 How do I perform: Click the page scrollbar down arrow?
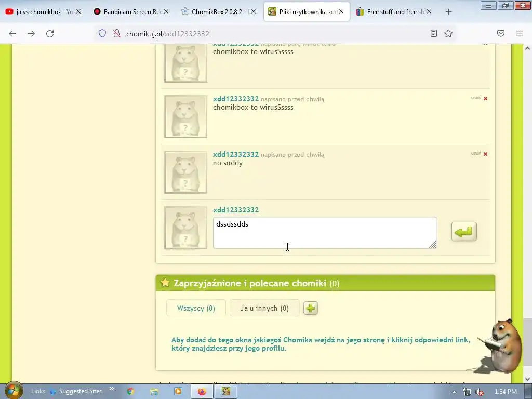tap(527, 379)
